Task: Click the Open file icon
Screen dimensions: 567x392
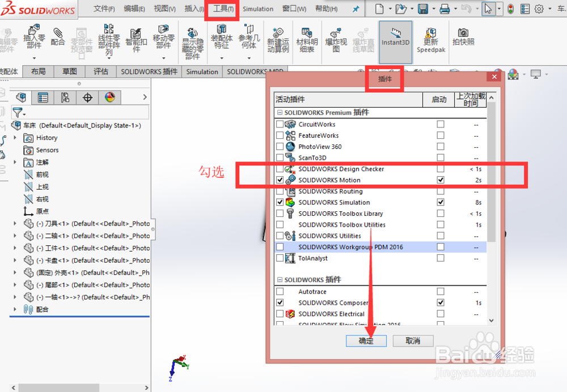Action: click(401, 8)
